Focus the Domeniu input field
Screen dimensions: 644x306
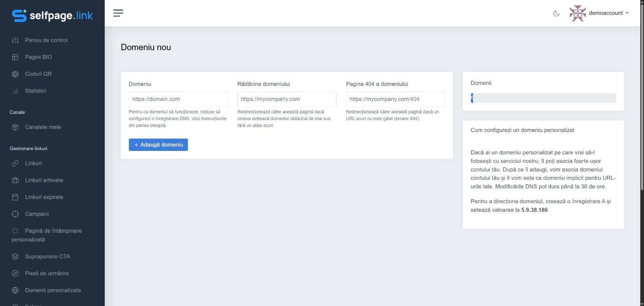pyautogui.click(x=178, y=99)
